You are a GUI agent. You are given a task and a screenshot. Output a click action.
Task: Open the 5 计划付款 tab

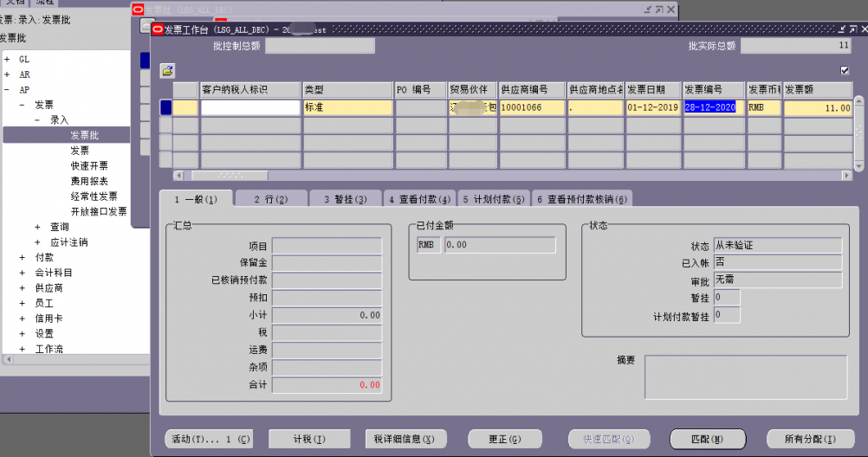click(x=494, y=200)
